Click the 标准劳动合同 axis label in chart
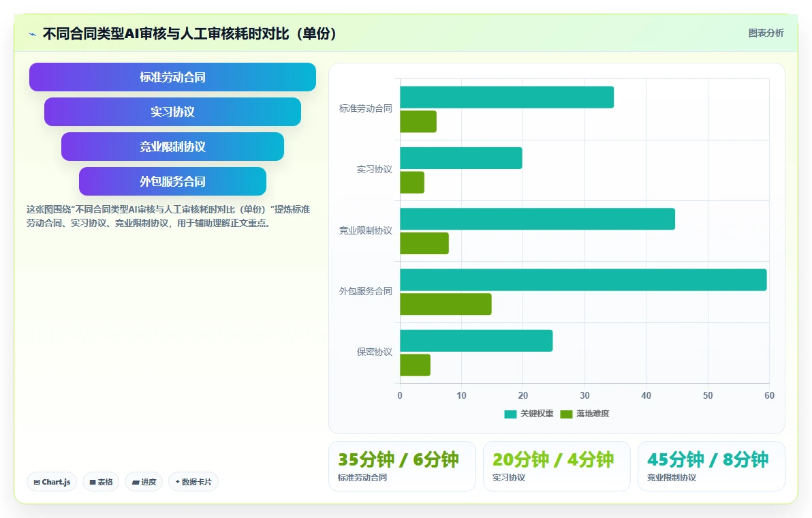 pyautogui.click(x=366, y=108)
